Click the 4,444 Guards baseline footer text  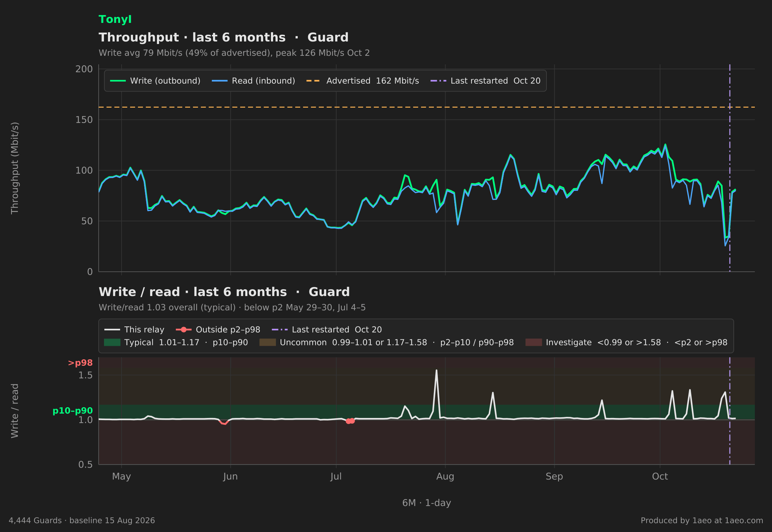coord(82,521)
